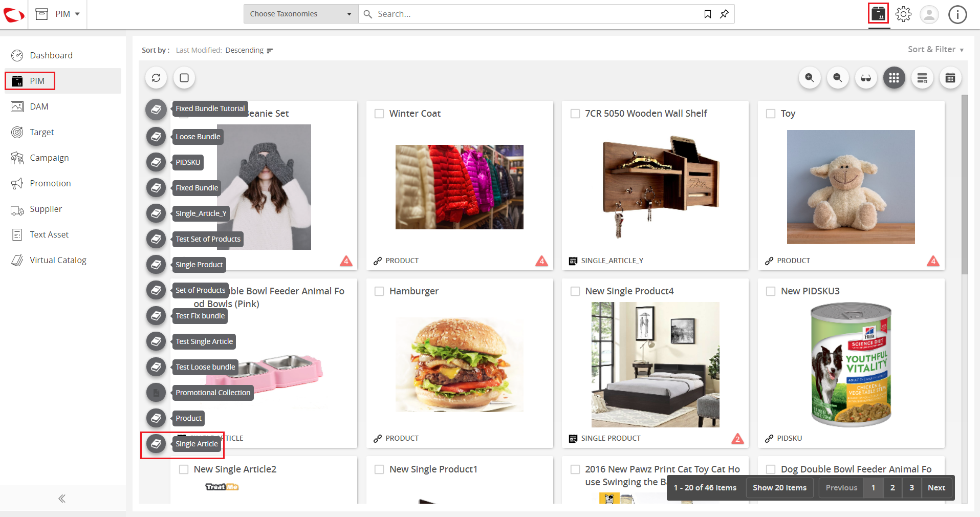Click the bookmark icon in search bar
This screenshot has width=980, height=517.
(708, 14)
